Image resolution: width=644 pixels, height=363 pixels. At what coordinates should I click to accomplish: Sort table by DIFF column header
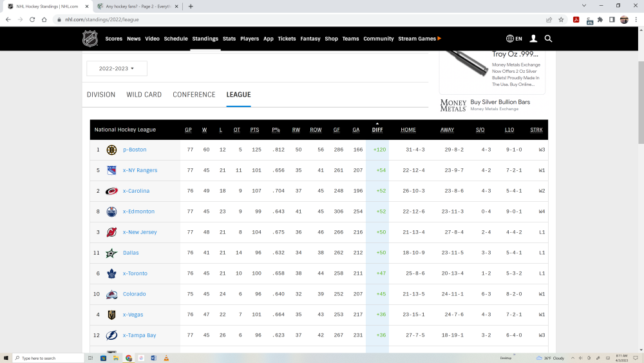click(377, 130)
